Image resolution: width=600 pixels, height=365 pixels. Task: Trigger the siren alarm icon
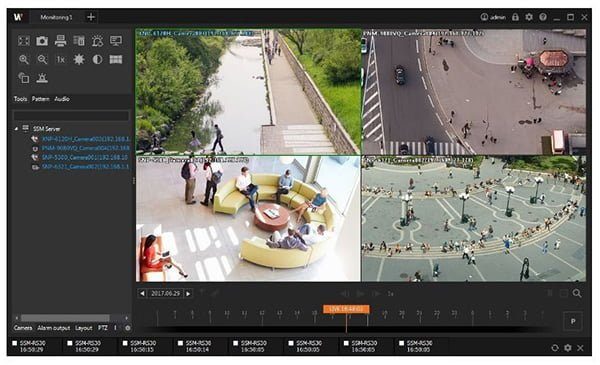[x=42, y=78]
